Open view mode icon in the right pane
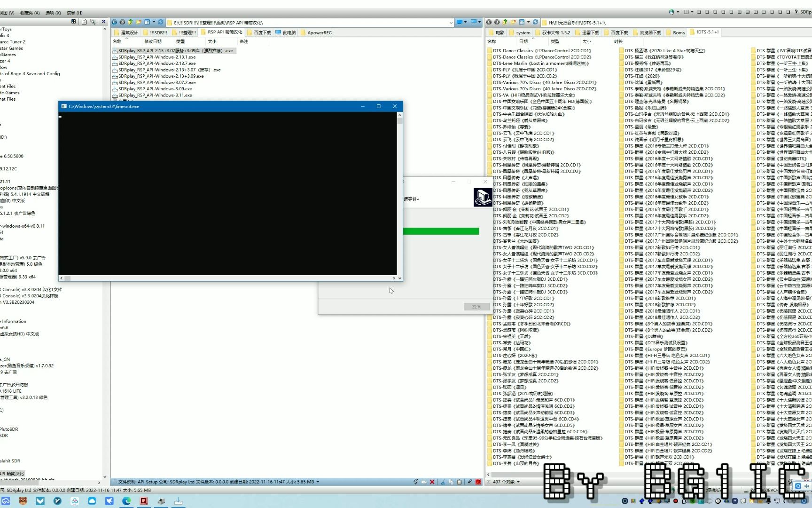This screenshot has width=812, height=508. click(522, 22)
